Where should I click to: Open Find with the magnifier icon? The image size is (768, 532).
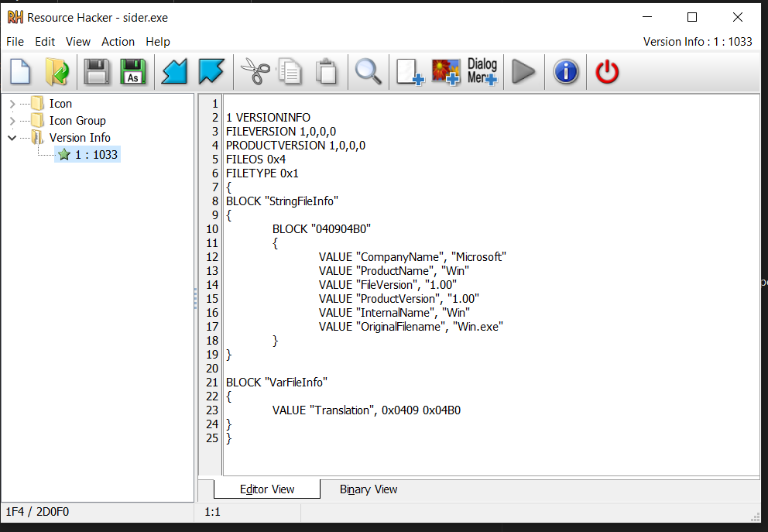point(369,71)
